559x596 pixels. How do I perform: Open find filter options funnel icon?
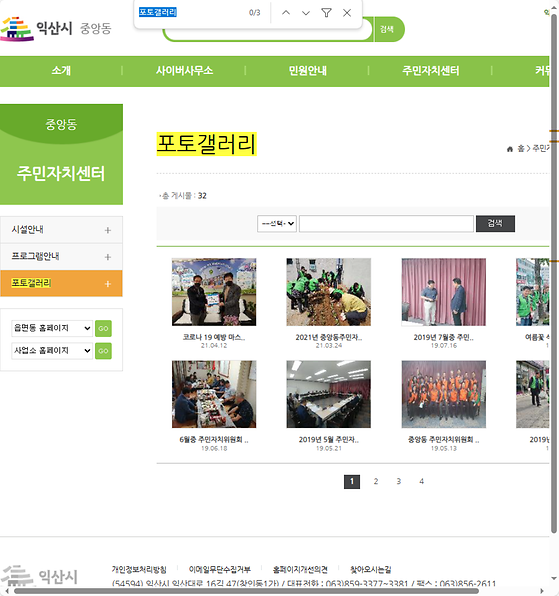click(x=326, y=13)
